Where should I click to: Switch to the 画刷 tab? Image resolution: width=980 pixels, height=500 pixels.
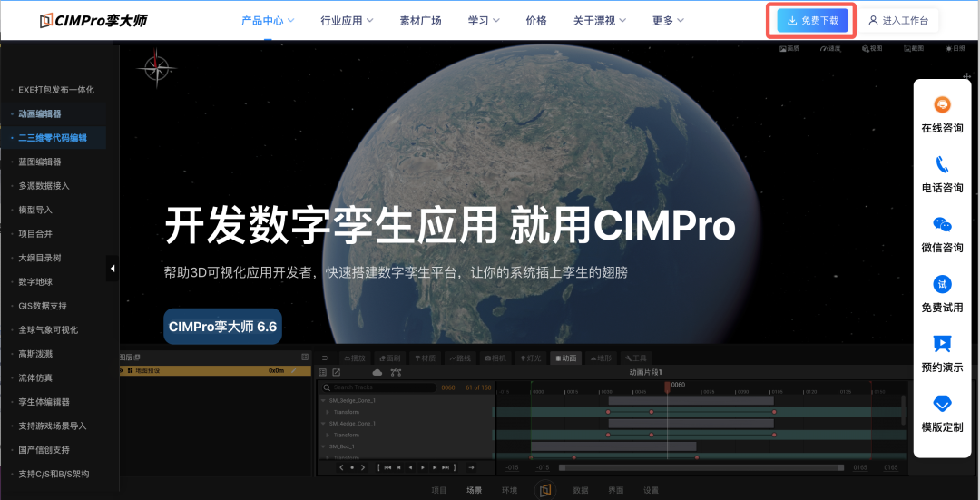pyautogui.click(x=390, y=358)
